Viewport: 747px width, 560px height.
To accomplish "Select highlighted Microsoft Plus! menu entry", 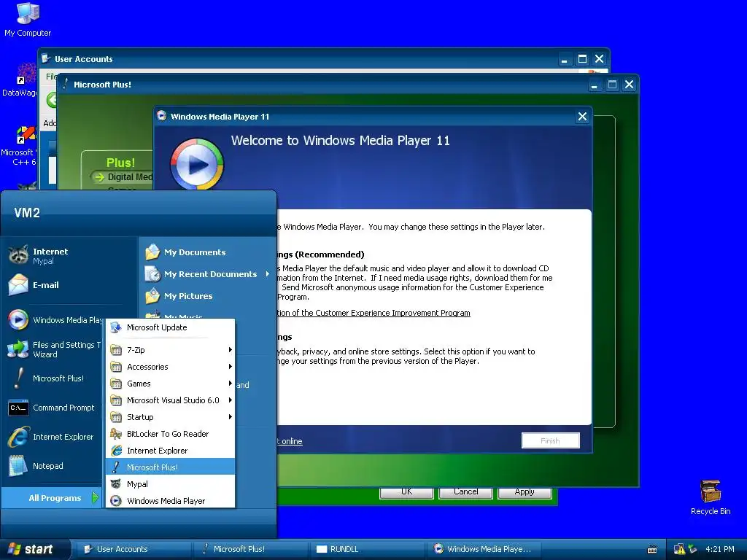I will point(170,467).
